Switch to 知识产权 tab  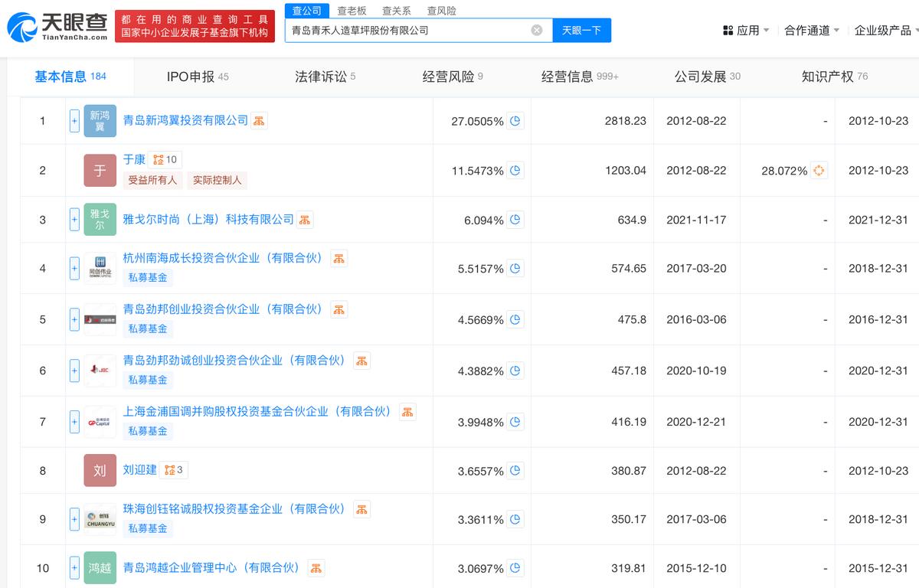[835, 77]
